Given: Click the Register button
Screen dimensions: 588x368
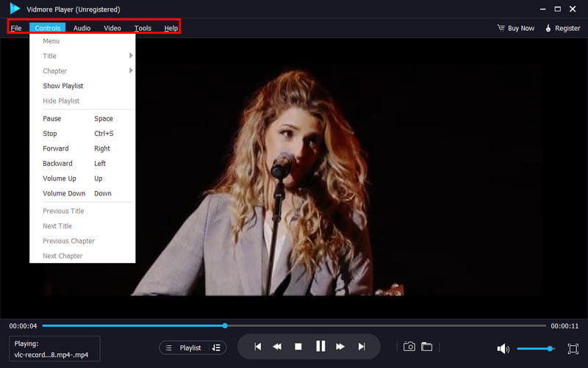Looking at the screenshot, I should 562,28.
